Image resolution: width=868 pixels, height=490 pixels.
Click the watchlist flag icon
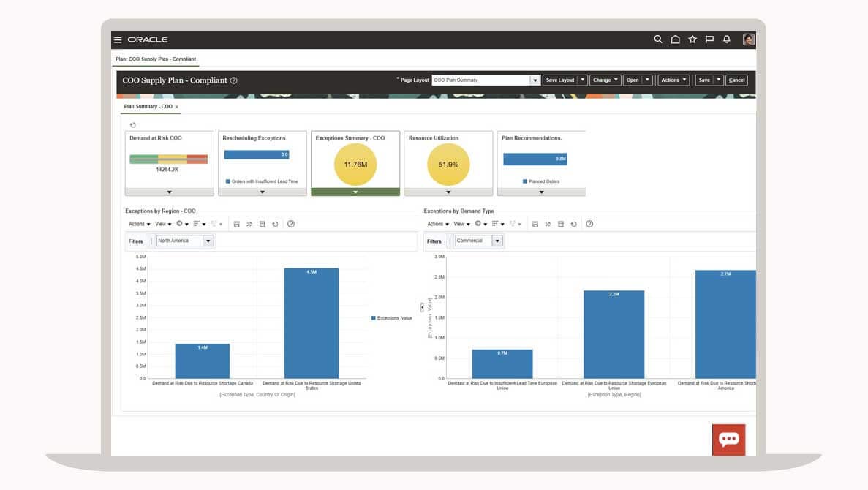point(709,39)
